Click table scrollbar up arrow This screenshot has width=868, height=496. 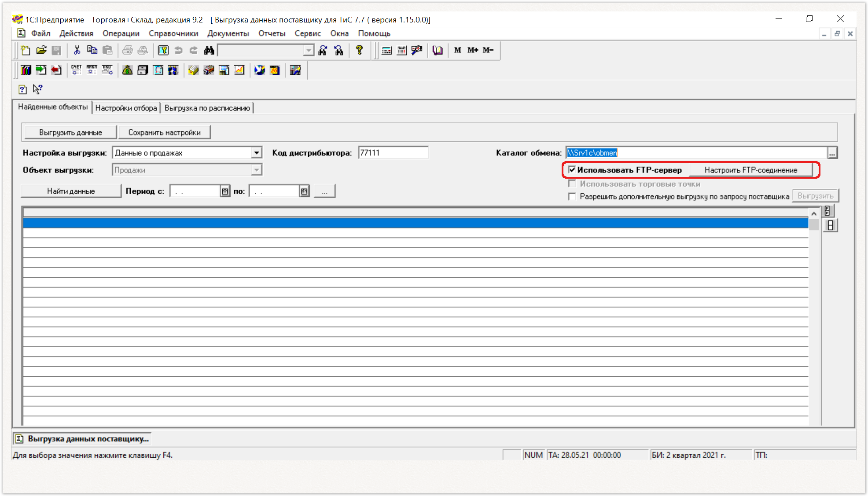pyautogui.click(x=814, y=213)
